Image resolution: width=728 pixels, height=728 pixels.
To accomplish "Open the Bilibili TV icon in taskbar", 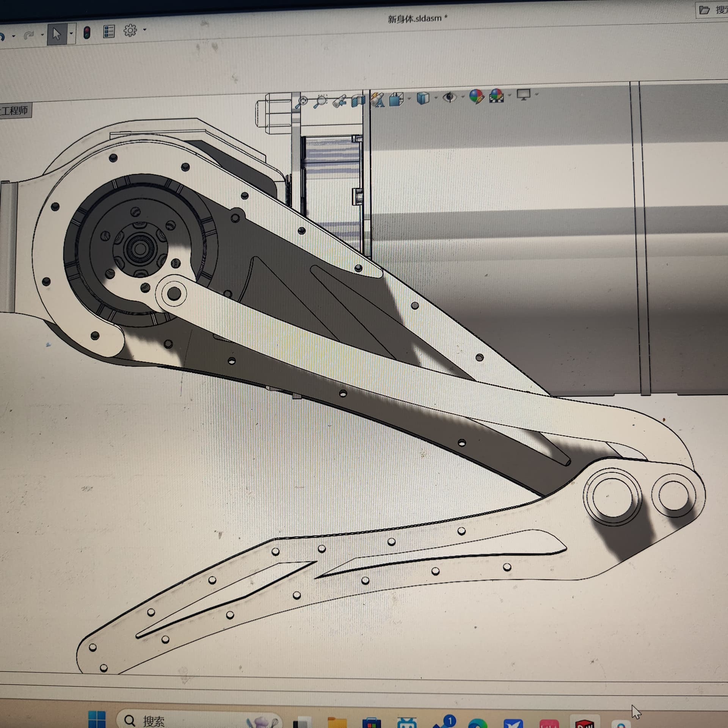I will point(407,723).
